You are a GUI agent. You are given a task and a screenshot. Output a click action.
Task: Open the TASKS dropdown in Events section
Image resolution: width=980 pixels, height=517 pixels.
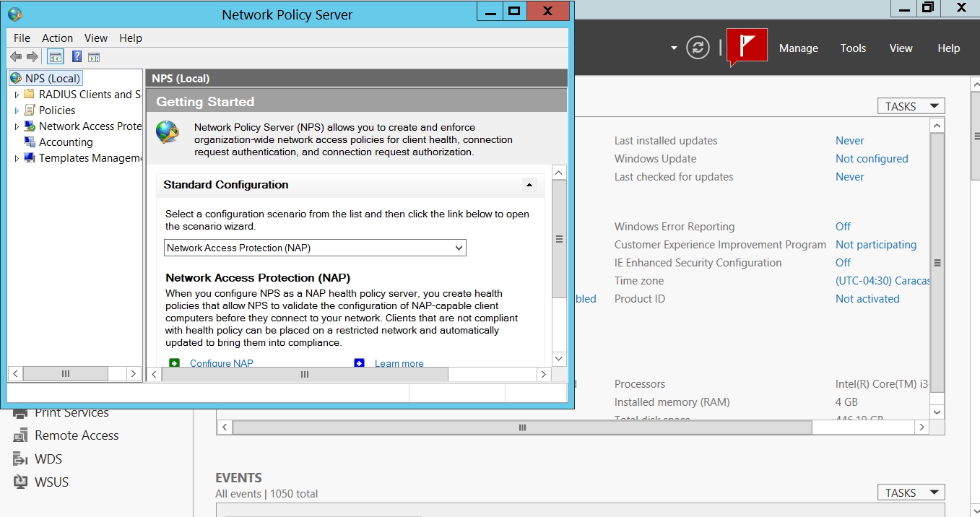(x=911, y=492)
